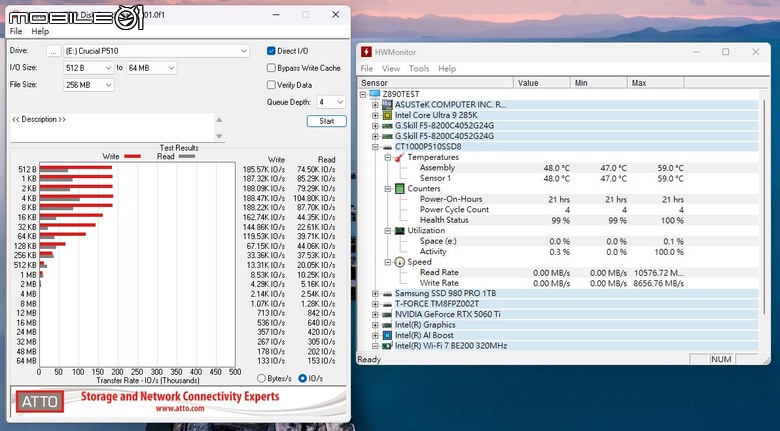Click the CT1000P510SSD8 drive icon
Viewport: 780px width, 431px height.
(x=387, y=147)
